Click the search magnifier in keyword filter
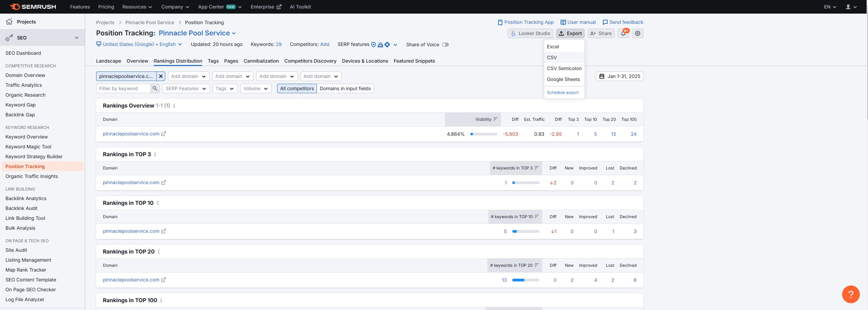Viewport: 868px width, 310px height. pos(155,88)
